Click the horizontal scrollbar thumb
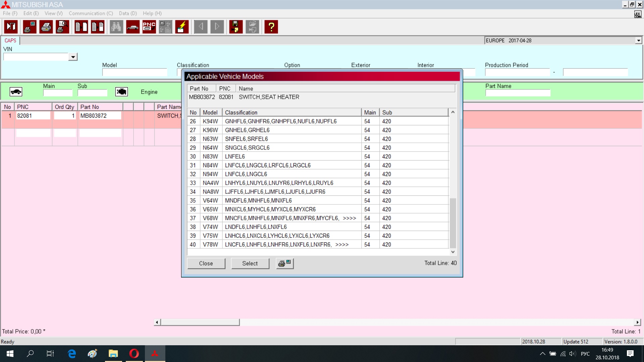Screen dimensions: 644x362 coord(200,322)
